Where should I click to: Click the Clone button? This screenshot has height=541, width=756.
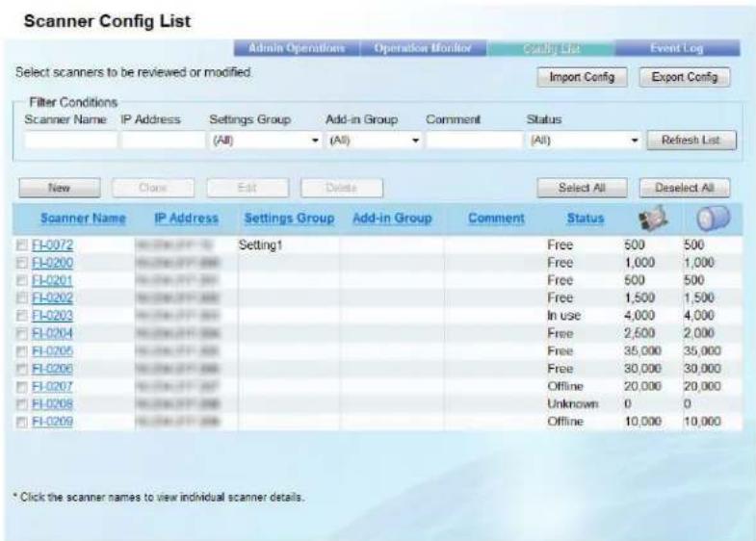click(x=153, y=188)
